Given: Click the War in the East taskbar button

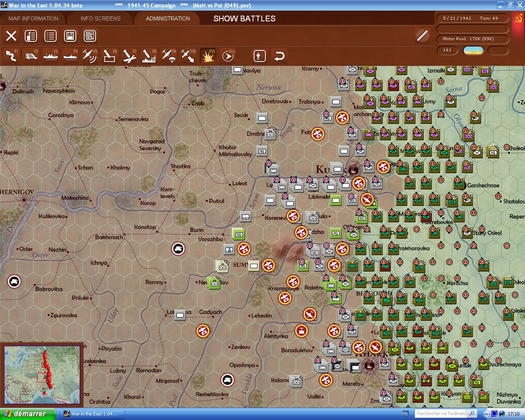Looking at the screenshot, I should (92, 414).
